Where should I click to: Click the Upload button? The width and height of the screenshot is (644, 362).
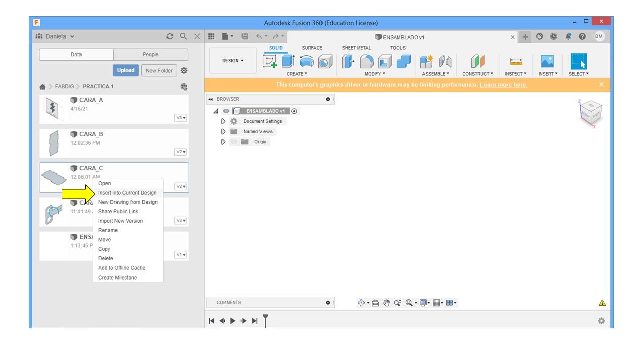(126, 71)
